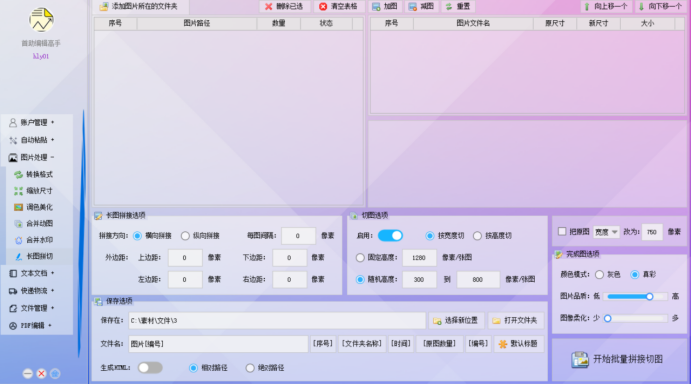The image size is (692, 384).
Task: Click the 保存选项 section header icon
Action: [x=98, y=301]
